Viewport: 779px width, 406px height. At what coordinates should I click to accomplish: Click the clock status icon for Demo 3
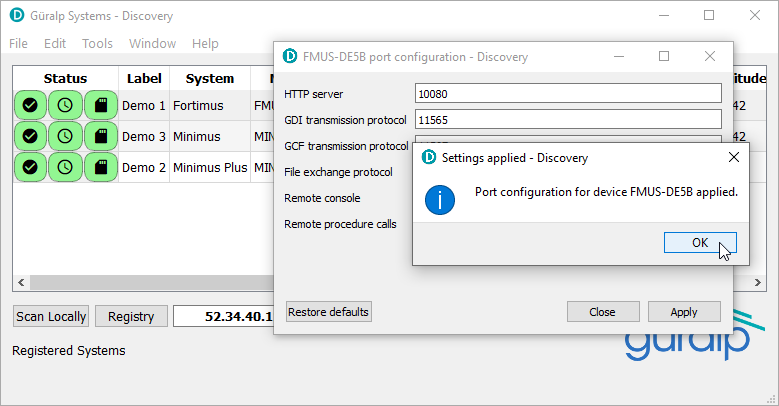65,136
